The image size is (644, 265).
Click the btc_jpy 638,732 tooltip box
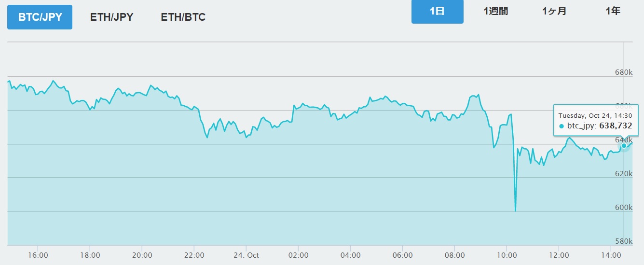pos(595,121)
